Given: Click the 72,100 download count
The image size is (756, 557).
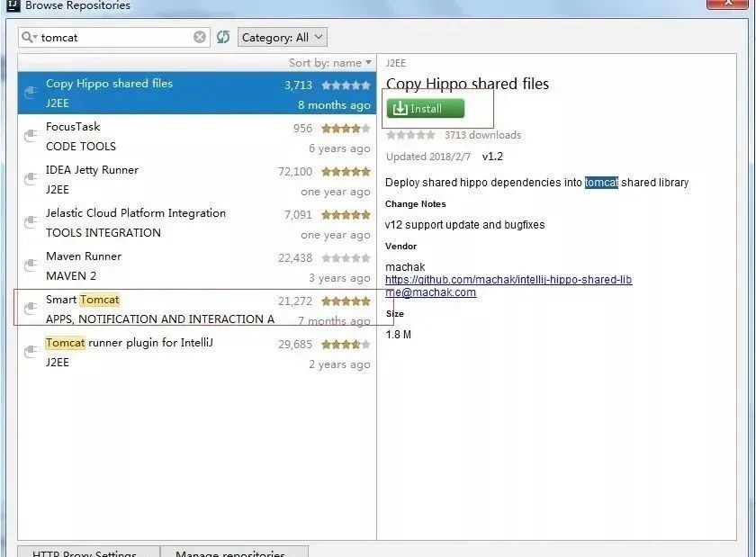Looking at the screenshot, I should coord(295,172).
